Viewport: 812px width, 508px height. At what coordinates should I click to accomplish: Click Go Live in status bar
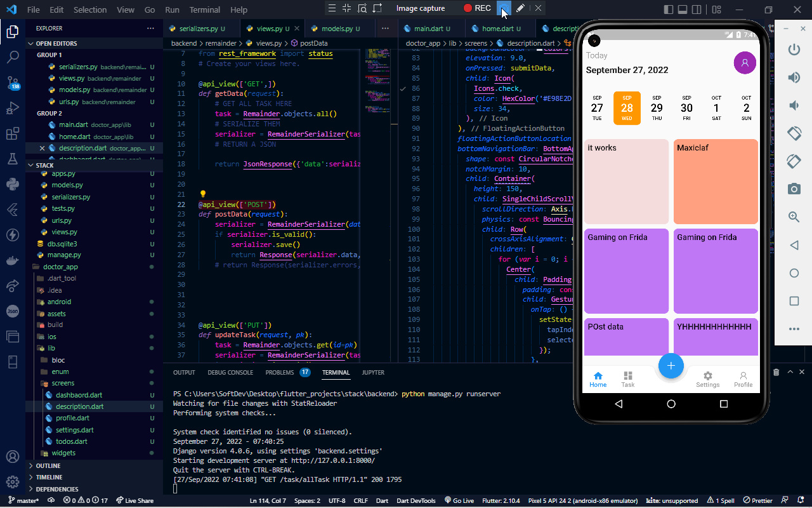[460, 500]
